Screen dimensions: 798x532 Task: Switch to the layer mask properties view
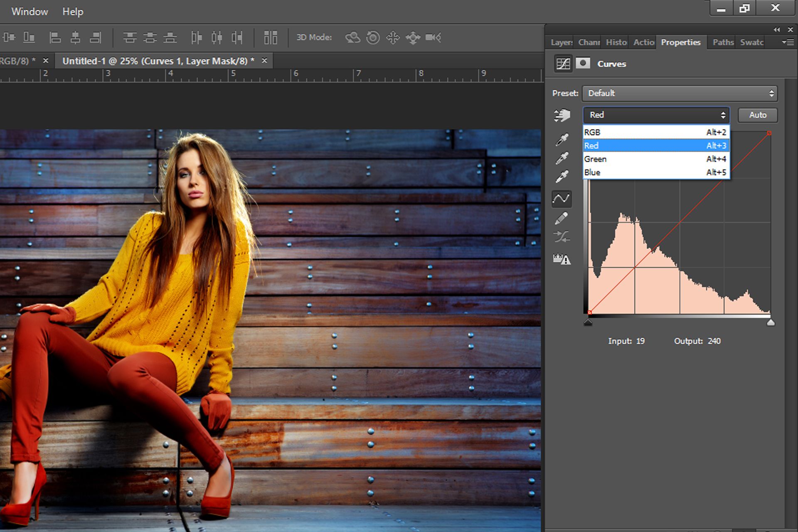tap(583, 63)
